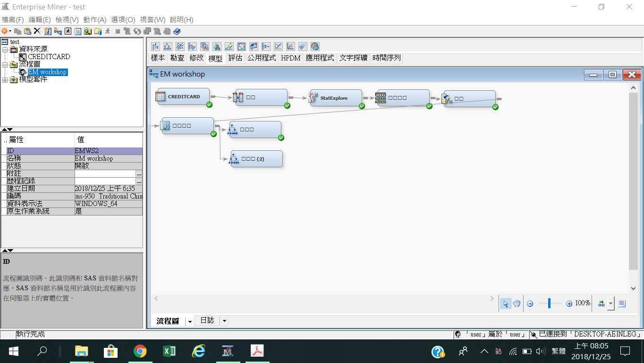Click the diagram horizontal scrollbar right arrow

click(x=492, y=298)
